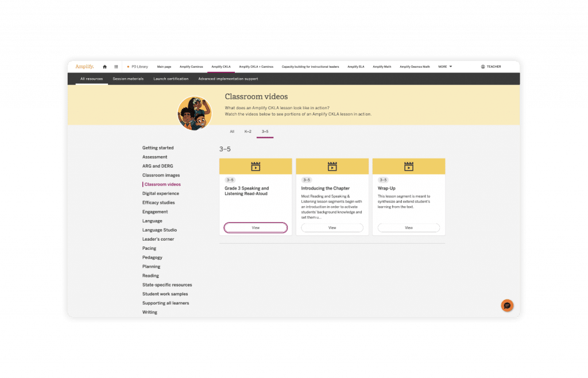Open the Language sidebar link

tap(152, 221)
